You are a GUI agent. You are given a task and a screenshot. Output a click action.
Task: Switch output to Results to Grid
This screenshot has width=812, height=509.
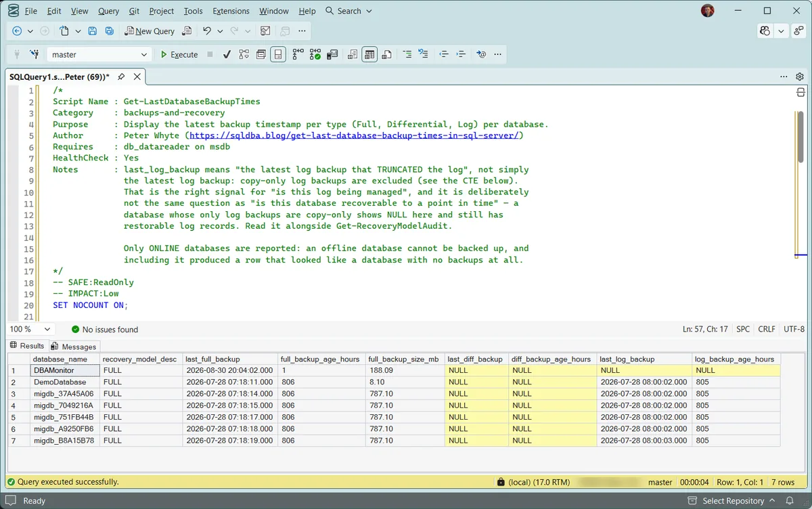click(x=369, y=54)
